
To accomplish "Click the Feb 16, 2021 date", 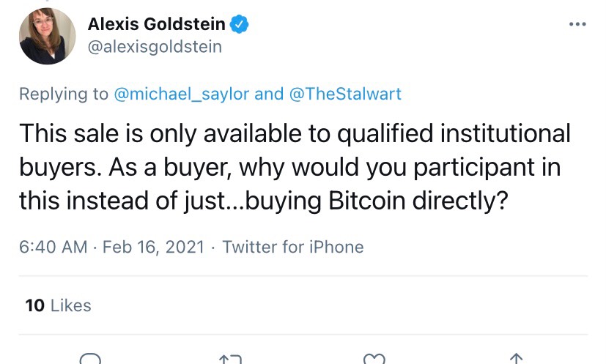I will pos(153,247).
